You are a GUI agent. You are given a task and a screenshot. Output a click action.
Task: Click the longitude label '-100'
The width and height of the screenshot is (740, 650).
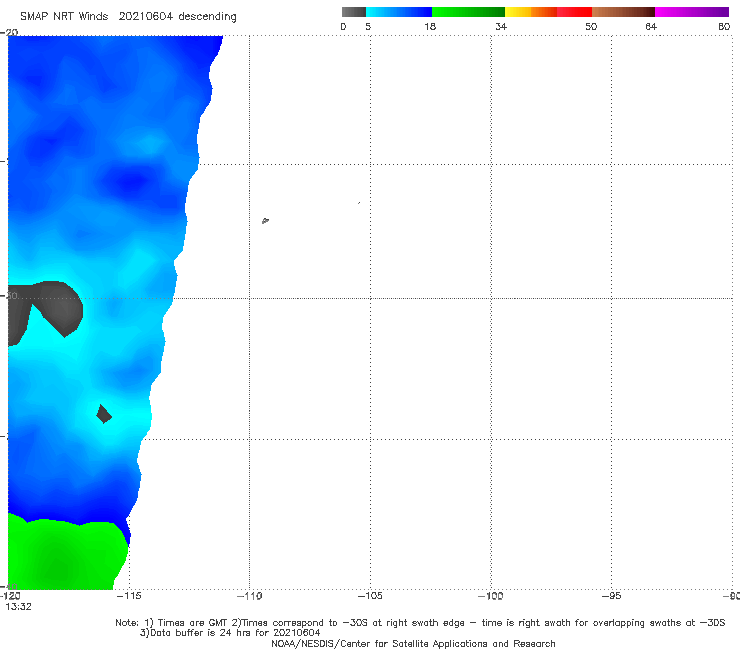[x=491, y=596]
